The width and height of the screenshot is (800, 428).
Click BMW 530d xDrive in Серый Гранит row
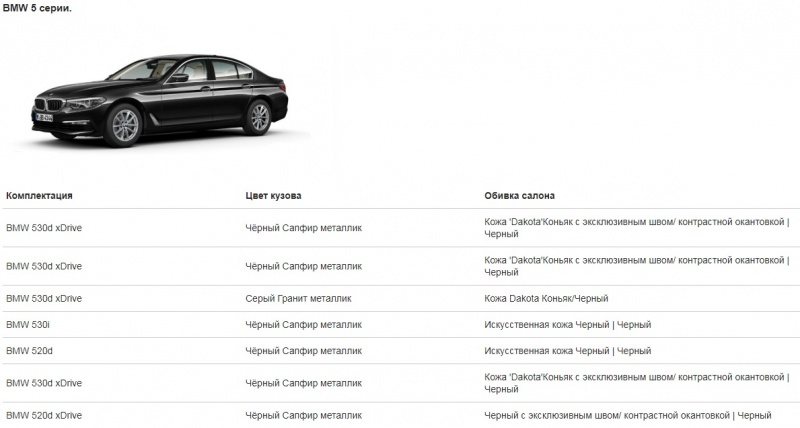pos(44,299)
